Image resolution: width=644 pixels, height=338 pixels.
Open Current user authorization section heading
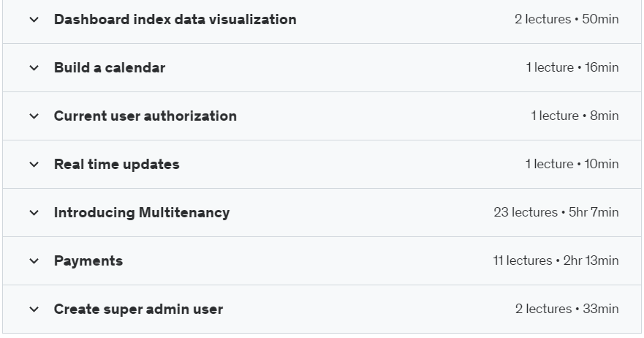145,116
